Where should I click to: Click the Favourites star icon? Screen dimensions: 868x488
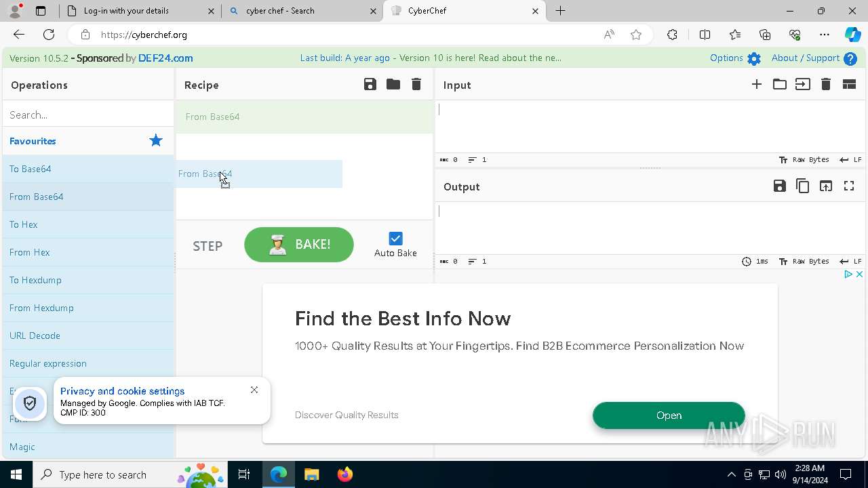click(156, 140)
